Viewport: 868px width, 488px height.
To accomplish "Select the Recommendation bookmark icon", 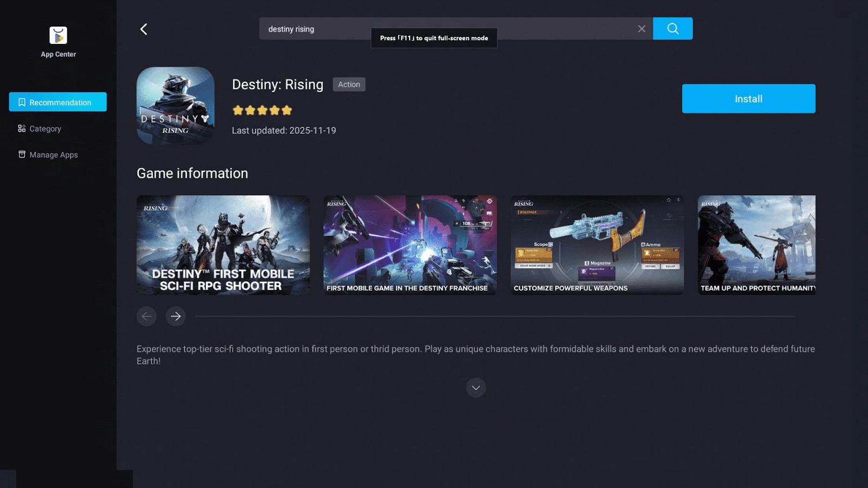I will [x=21, y=102].
